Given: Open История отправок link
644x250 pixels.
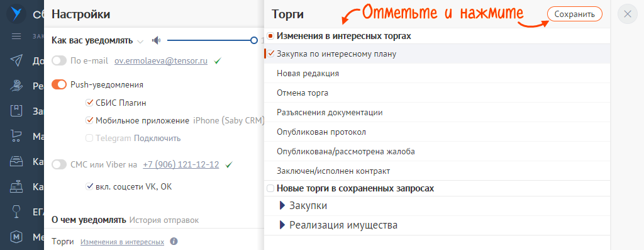Looking at the screenshot, I should click(x=164, y=220).
